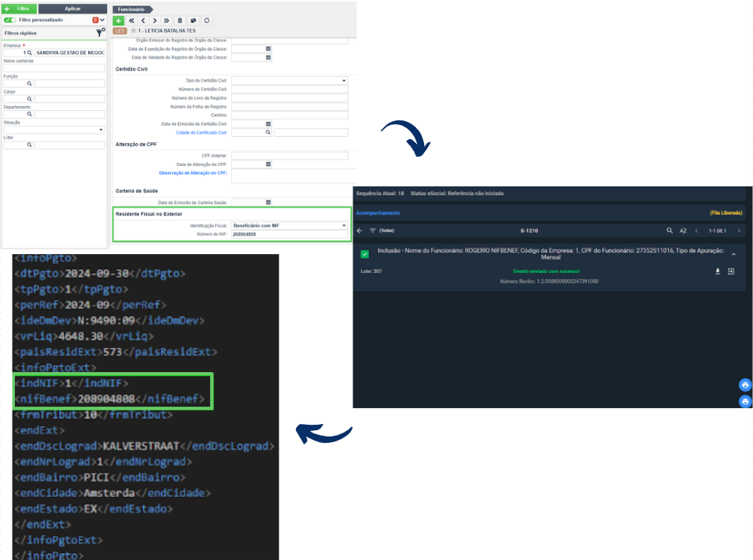This screenshot has width=753, height=560.
Task: Click Observação de Alteração do CPF text area
Action: coord(293,176)
